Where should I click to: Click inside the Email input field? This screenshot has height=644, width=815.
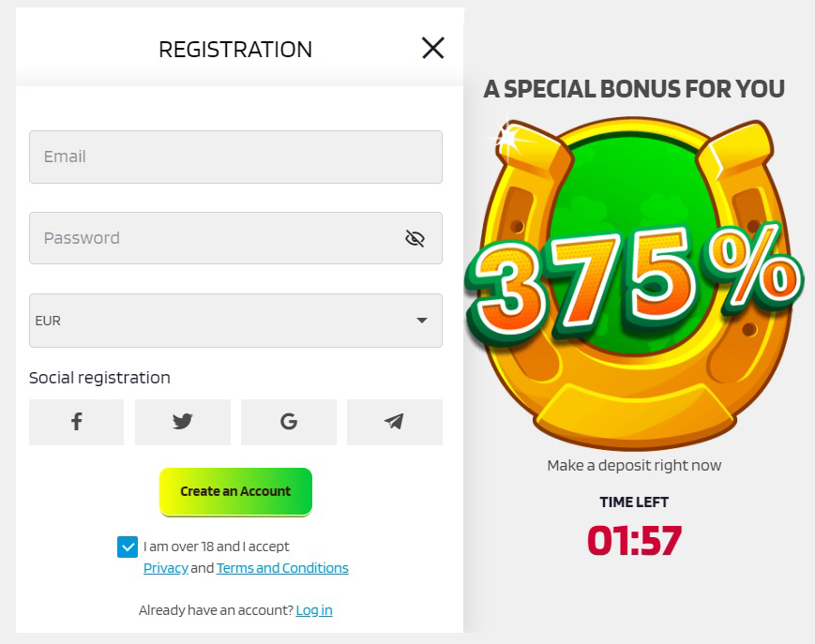click(235, 157)
